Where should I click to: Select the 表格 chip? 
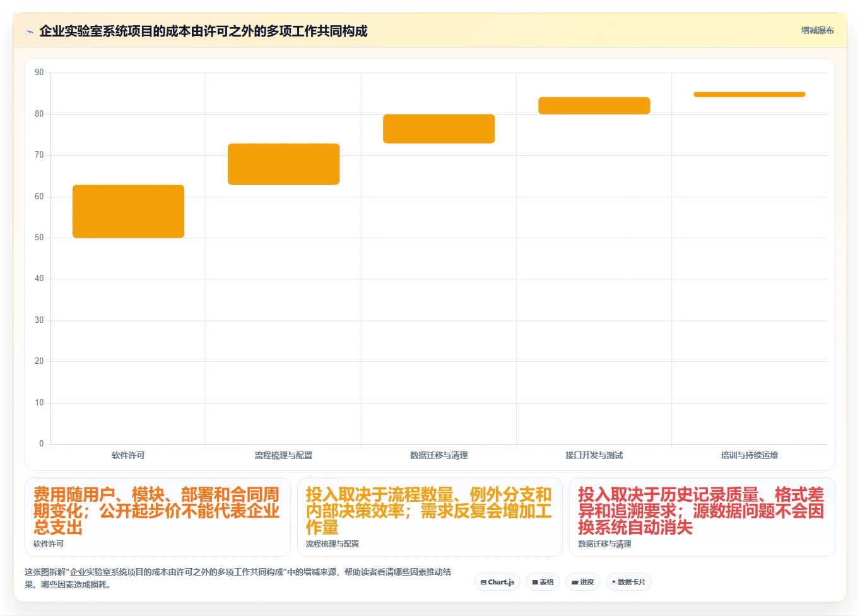[x=543, y=582]
